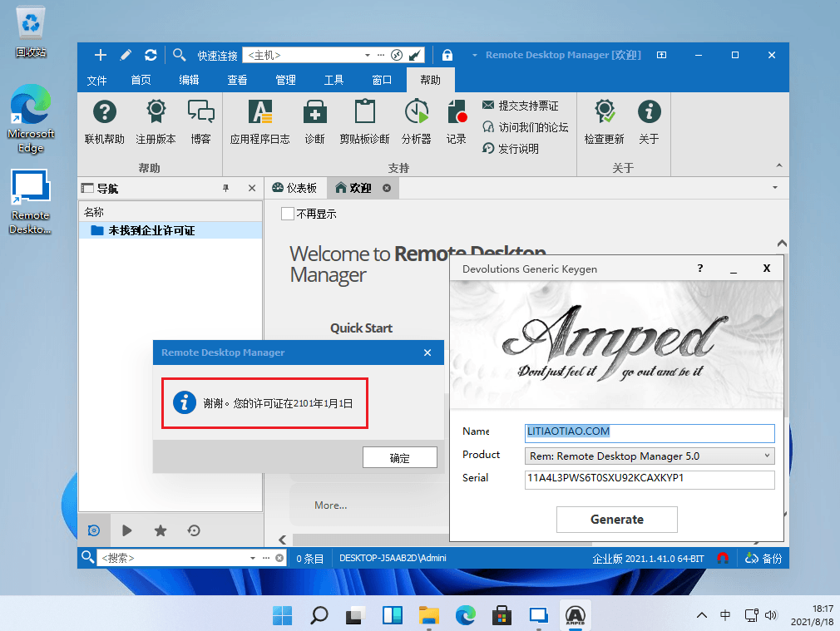Click 提交支持票证 submit support ticket
Image resolution: width=840 pixels, height=631 pixels.
click(x=521, y=106)
